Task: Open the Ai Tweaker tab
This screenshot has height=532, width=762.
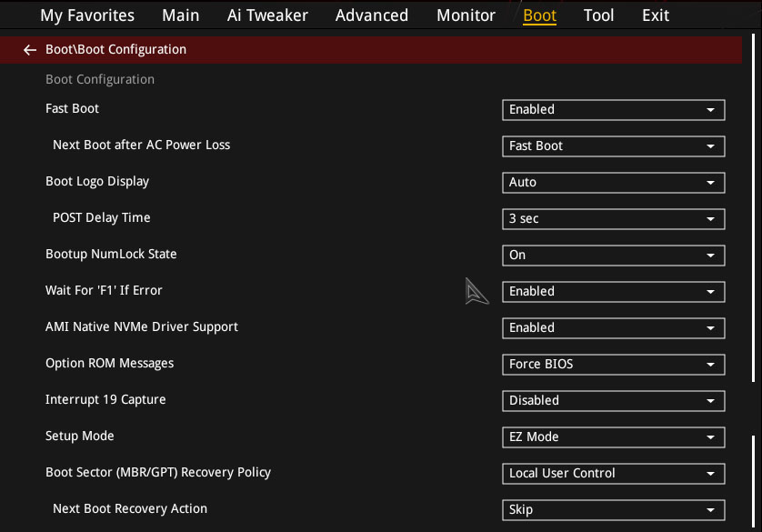Action: click(267, 15)
